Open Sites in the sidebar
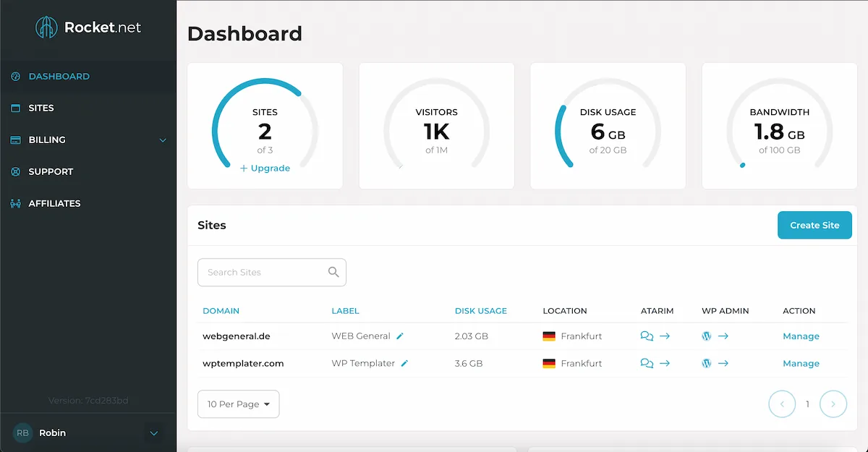Screen dimensions: 868x452 pos(41,108)
